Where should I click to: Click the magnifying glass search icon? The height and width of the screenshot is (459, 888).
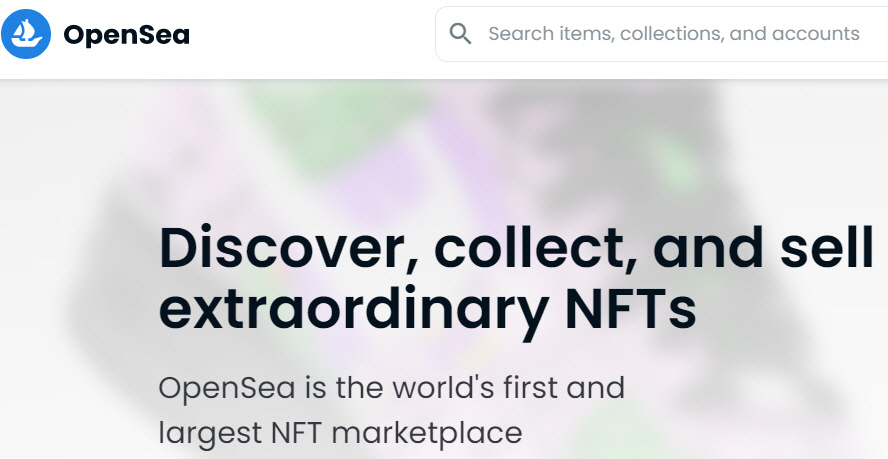(460, 34)
